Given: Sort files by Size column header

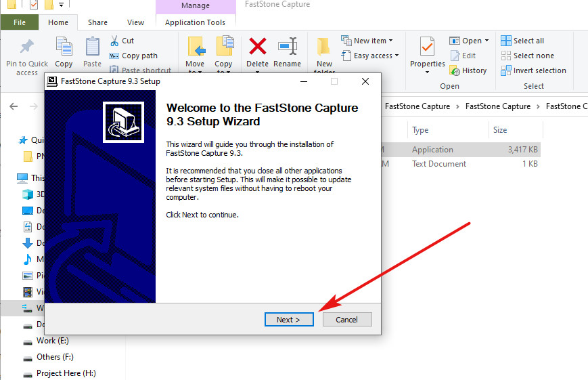Looking at the screenshot, I should point(500,130).
